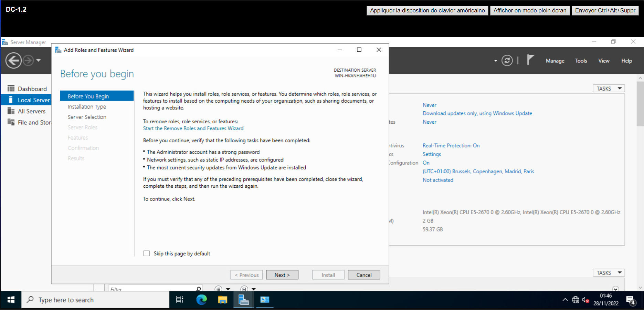Screen dimensions: 644x310
Task: Click the disabled Server Roles step text
Action: point(83,127)
